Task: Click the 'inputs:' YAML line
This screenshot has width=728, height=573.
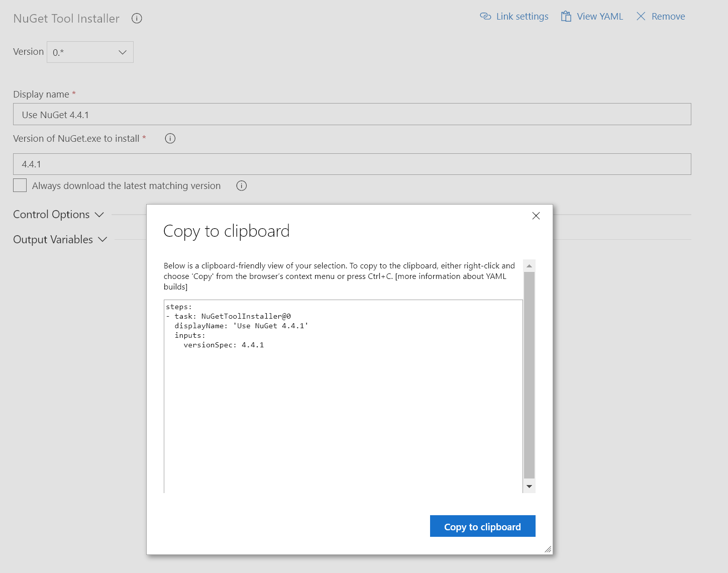Action: pyautogui.click(x=190, y=335)
